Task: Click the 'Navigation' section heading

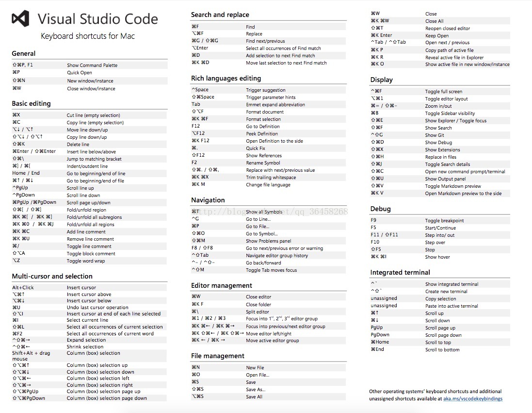Action: click(208, 200)
